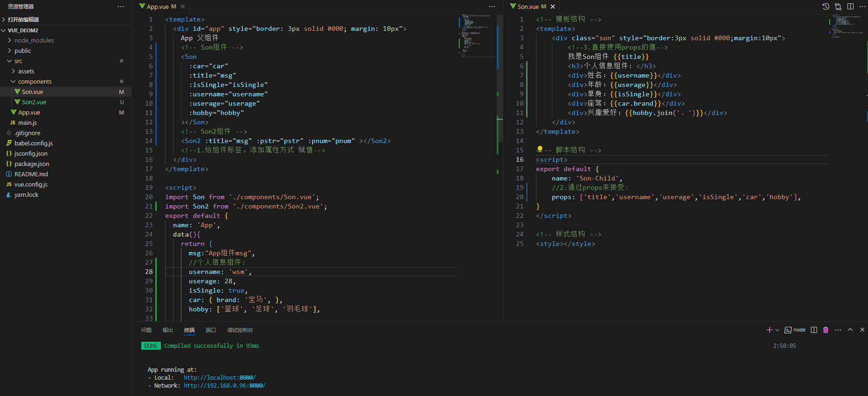Image resolution: width=868 pixels, height=396 pixels.
Task: Click the 'Compiled successfully' terminal message
Action: coord(211,346)
